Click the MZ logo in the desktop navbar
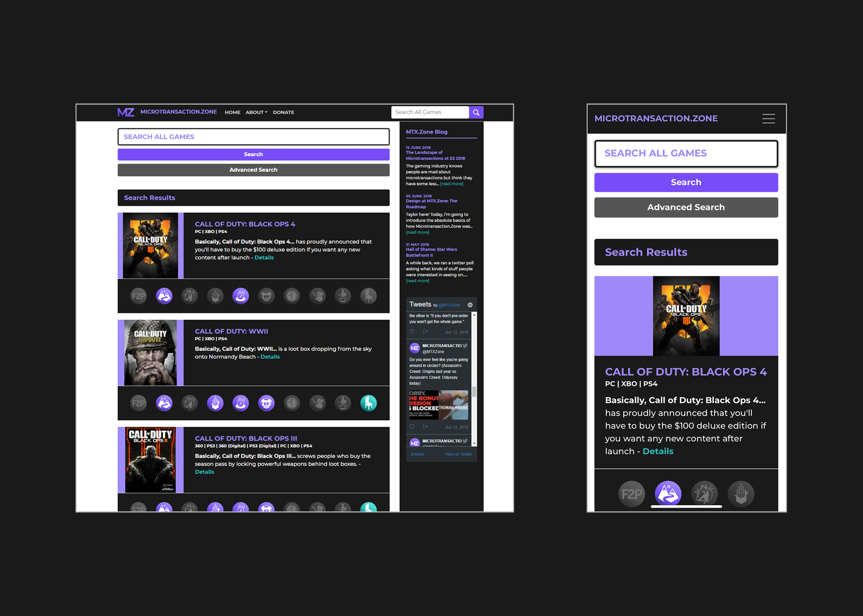 click(x=126, y=112)
